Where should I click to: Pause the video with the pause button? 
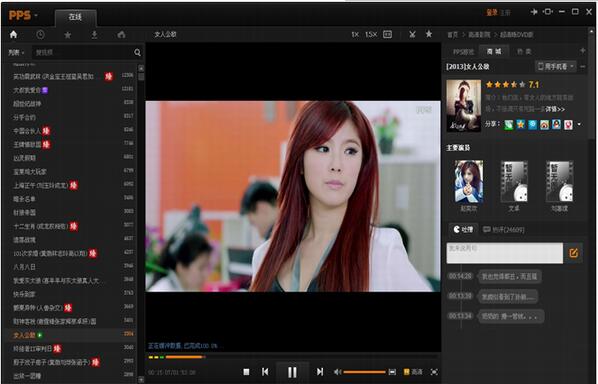[292, 372]
